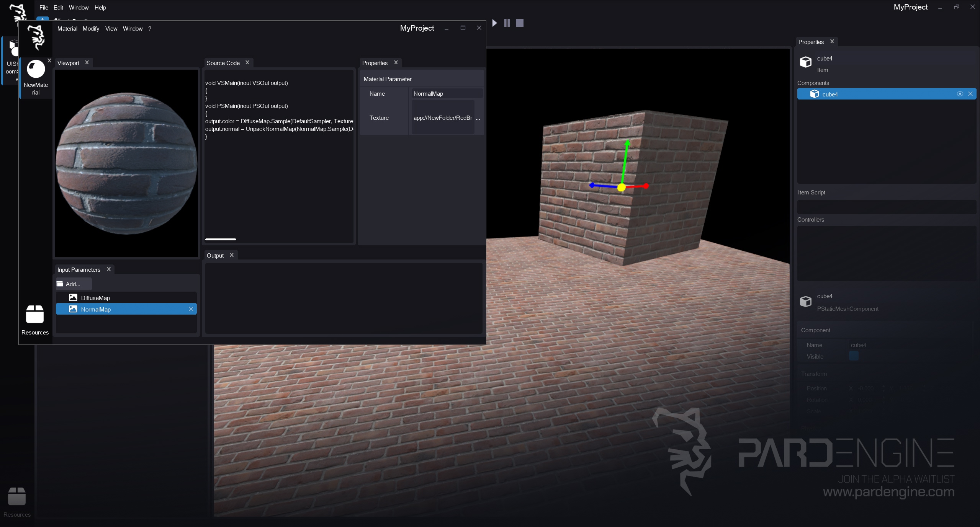Screen dimensions: 980x527
Task: Click the red X-axis gizmo handle
Action: (x=646, y=186)
